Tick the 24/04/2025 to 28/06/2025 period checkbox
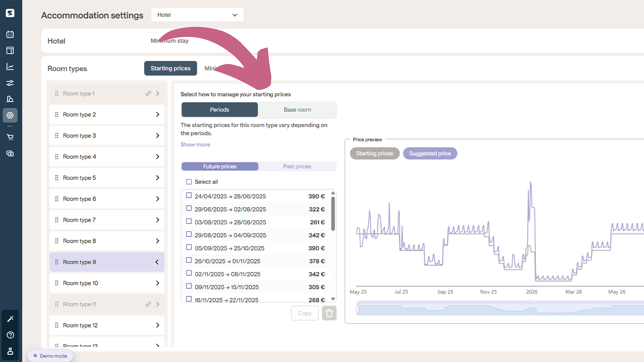Image resolution: width=644 pixels, height=362 pixels. coord(189,195)
